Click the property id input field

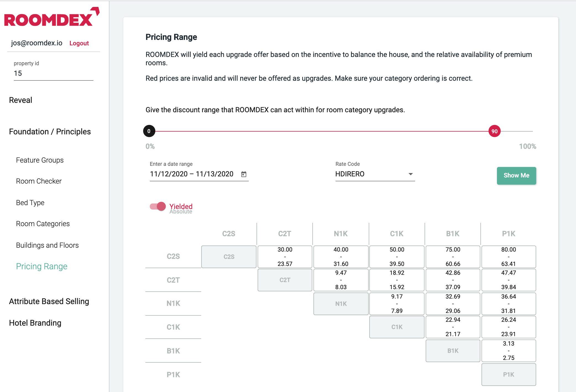pos(53,74)
